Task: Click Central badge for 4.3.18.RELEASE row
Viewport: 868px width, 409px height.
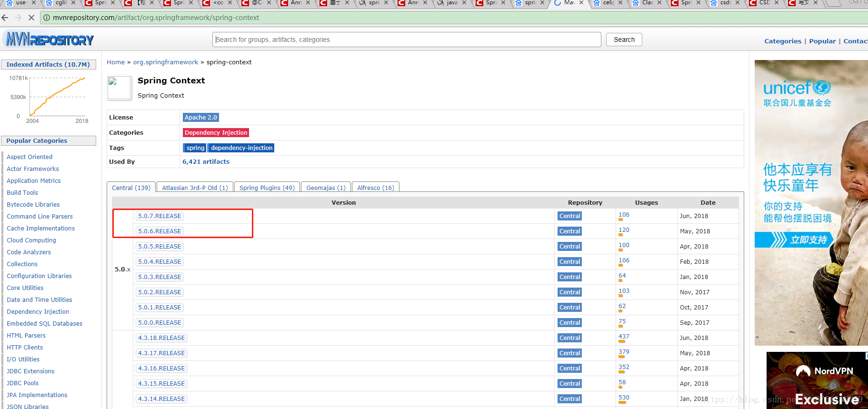Action: (x=569, y=338)
